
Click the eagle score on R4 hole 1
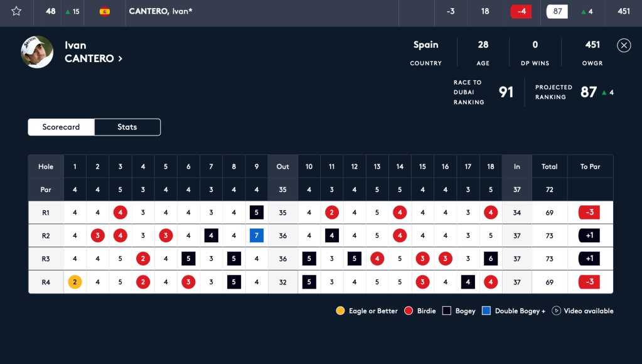click(x=75, y=282)
